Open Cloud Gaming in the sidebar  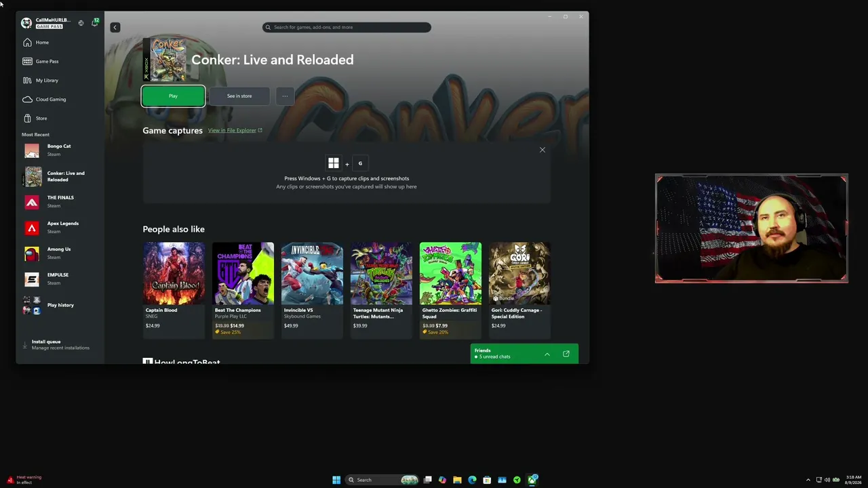pos(60,99)
